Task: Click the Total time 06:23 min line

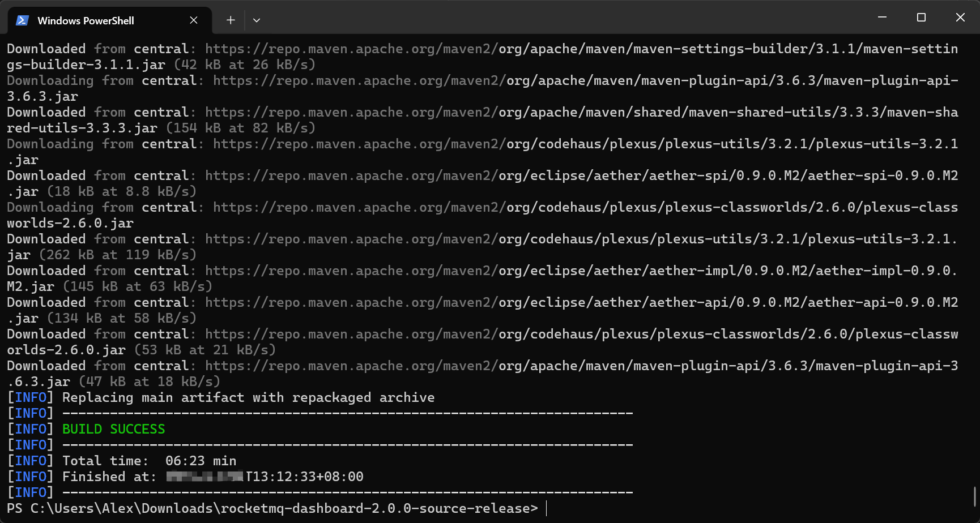Action: click(149, 461)
